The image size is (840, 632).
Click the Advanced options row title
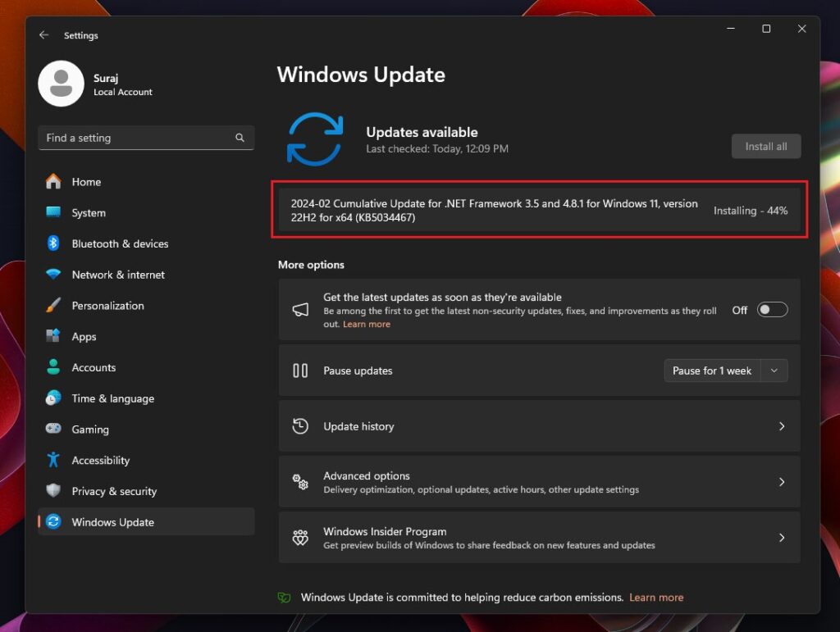tap(367, 475)
